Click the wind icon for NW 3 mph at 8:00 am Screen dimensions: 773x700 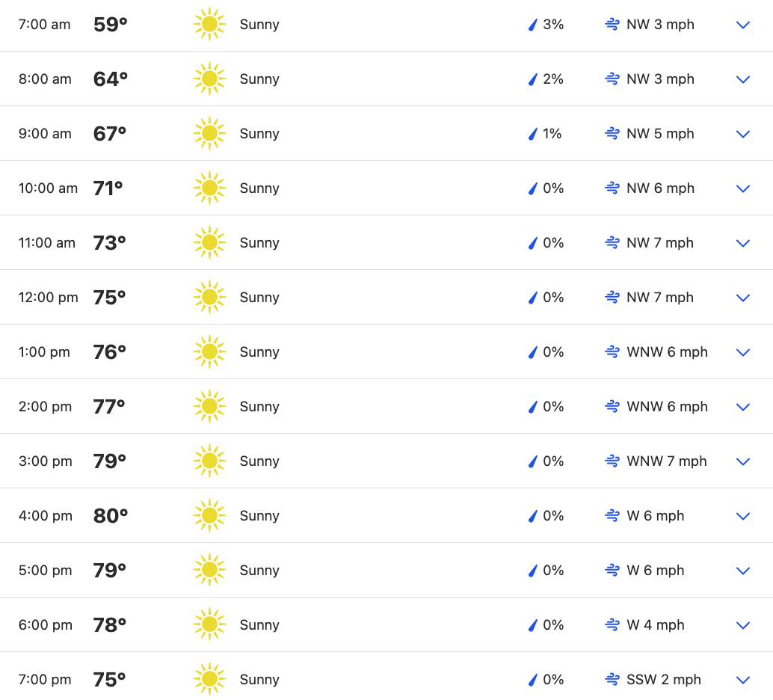612,79
